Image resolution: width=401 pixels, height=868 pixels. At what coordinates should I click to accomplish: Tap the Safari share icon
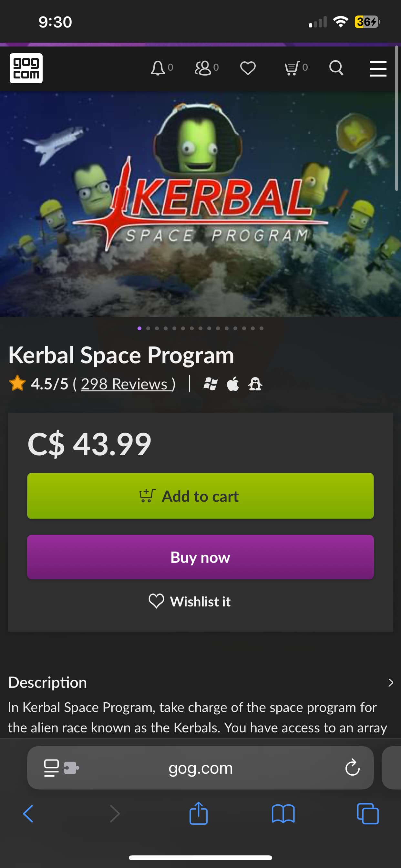pyautogui.click(x=199, y=814)
